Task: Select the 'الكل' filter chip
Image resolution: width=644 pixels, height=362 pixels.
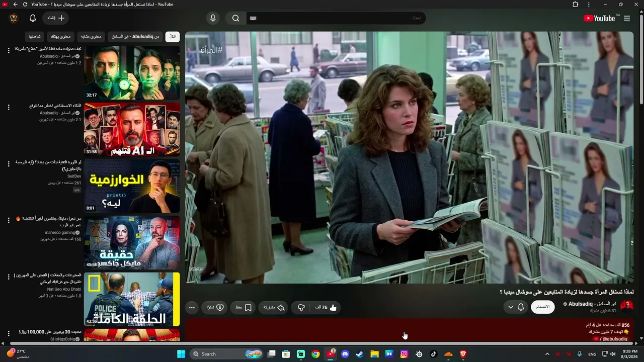Action: pyautogui.click(x=173, y=37)
